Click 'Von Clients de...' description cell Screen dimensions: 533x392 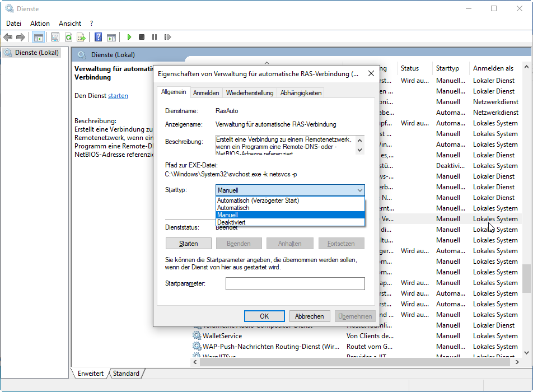tap(370, 336)
